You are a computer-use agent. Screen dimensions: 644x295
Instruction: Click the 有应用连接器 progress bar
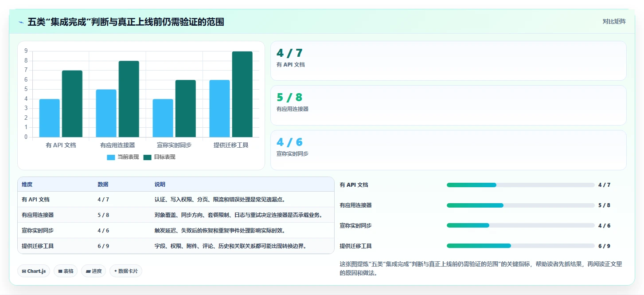(x=520, y=205)
